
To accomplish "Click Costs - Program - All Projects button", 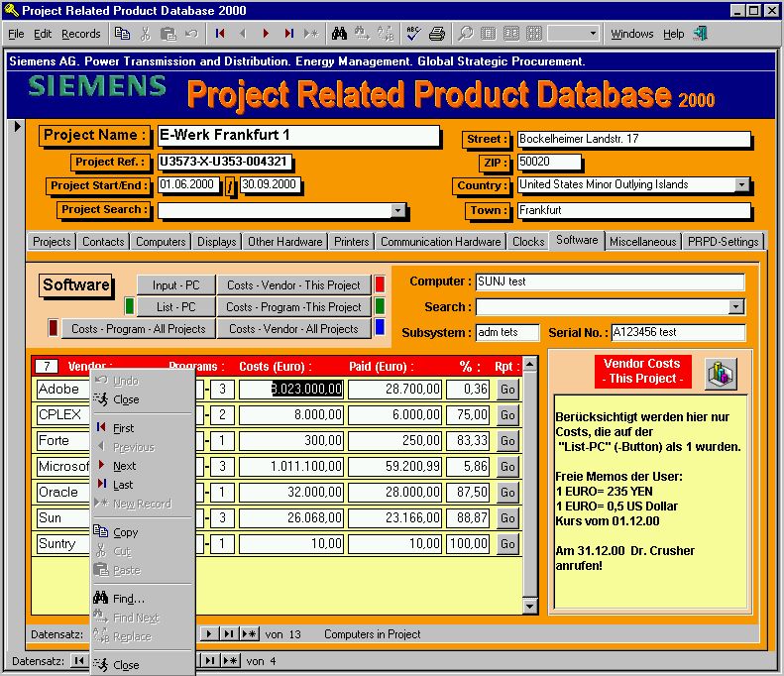I will pos(139,329).
